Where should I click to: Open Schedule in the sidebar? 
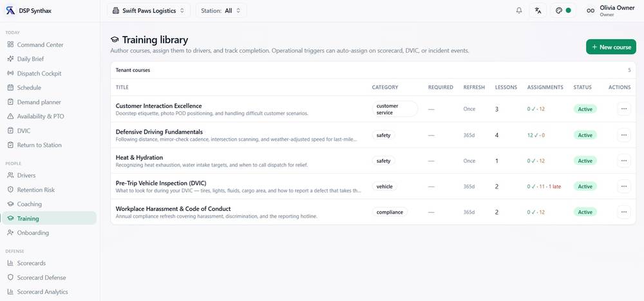coord(50,87)
